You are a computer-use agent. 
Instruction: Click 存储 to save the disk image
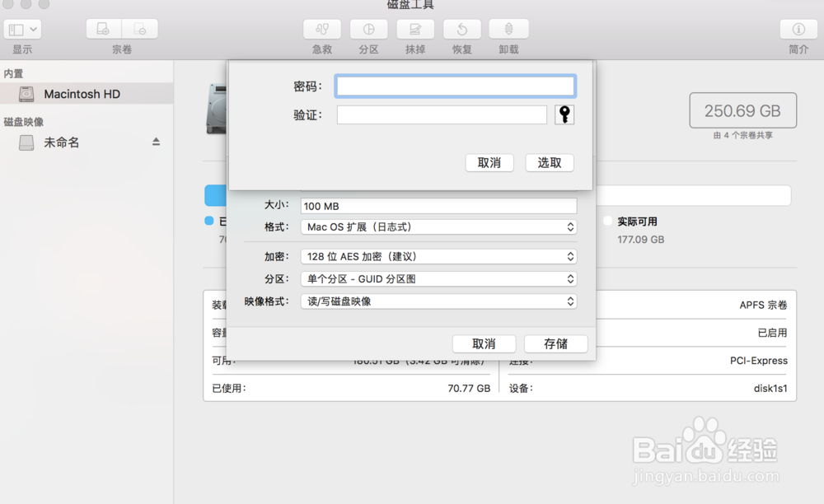(x=555, y=344)
